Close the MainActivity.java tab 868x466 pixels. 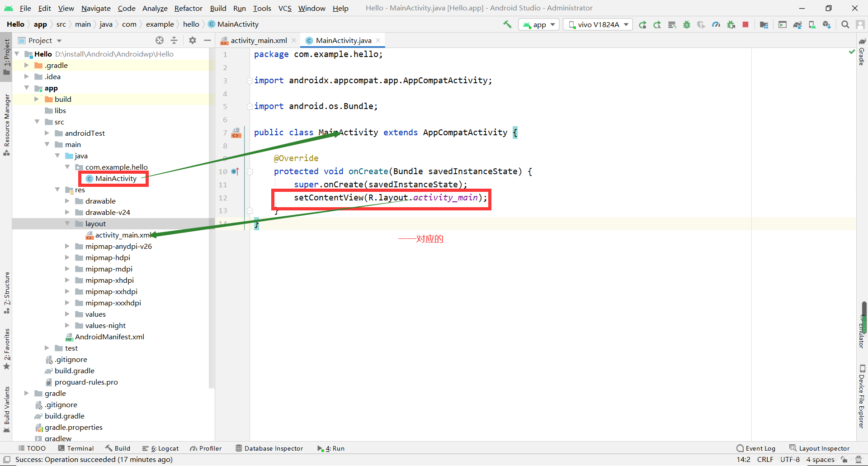[x=378, y=40]
